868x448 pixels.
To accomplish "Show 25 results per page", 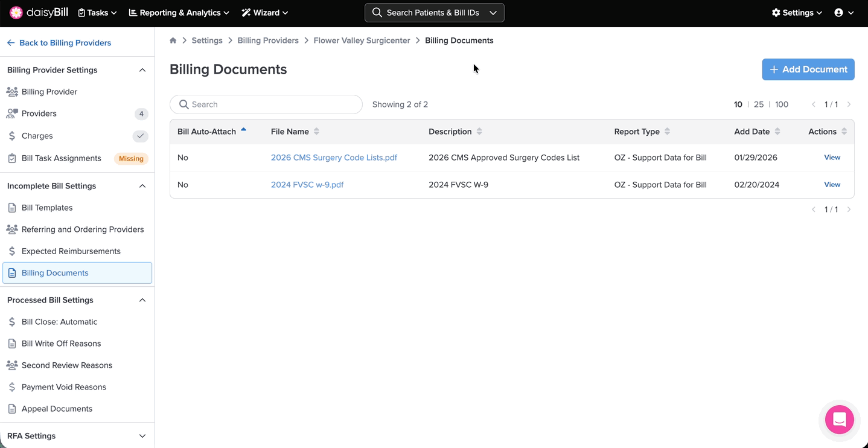I will [759, 104].
